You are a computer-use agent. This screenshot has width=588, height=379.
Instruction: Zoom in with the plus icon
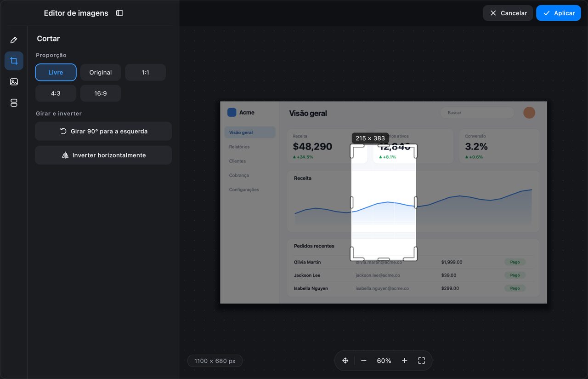404,361
